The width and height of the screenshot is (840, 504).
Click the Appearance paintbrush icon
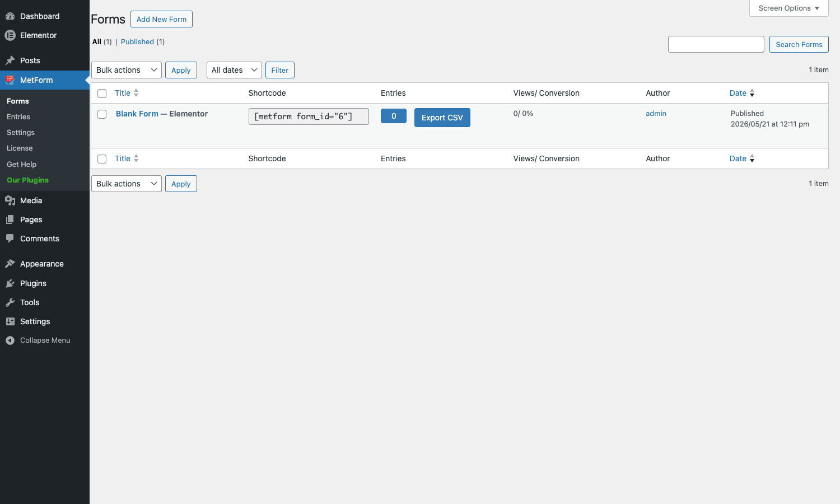coord(10,264)
